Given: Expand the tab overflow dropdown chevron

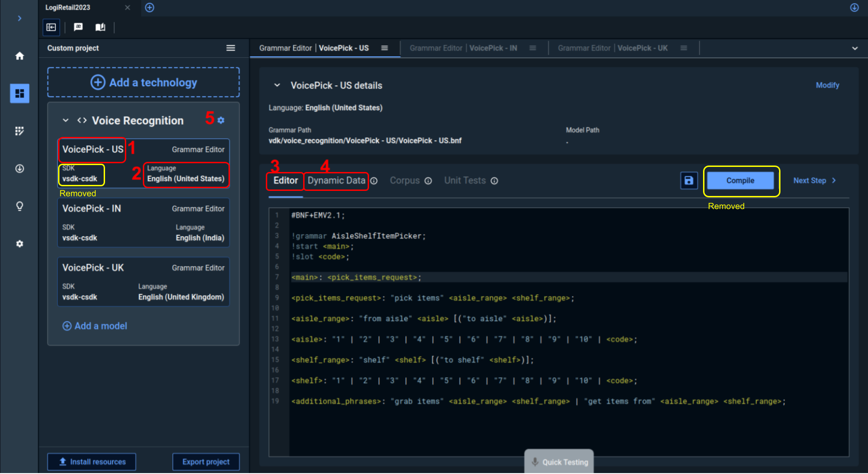Looking at the screenshot, I should (855, 48).
